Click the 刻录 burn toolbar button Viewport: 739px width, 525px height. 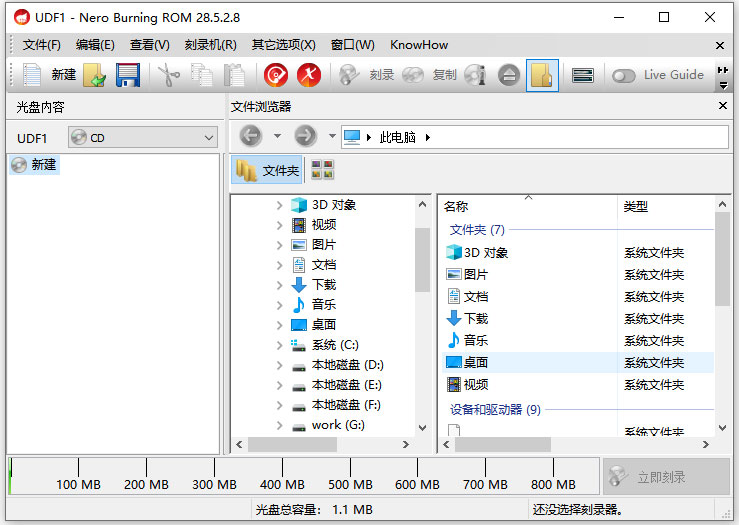point(366,75)
